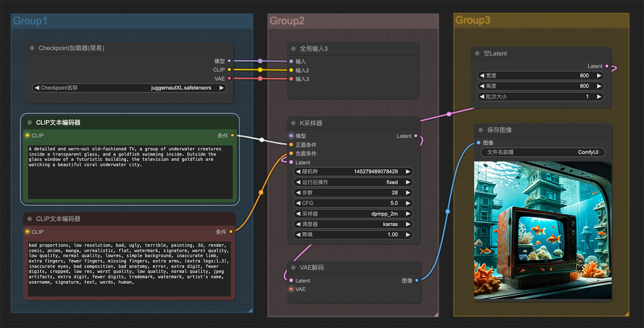Select the Group1 group title
The width and height of the screenshot is (644, 328).
30,21
